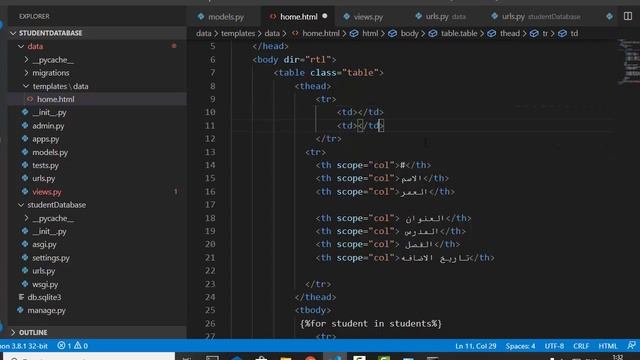640x360 pixels.
Task: Click the for student in students template line
Action: (371, 324)
